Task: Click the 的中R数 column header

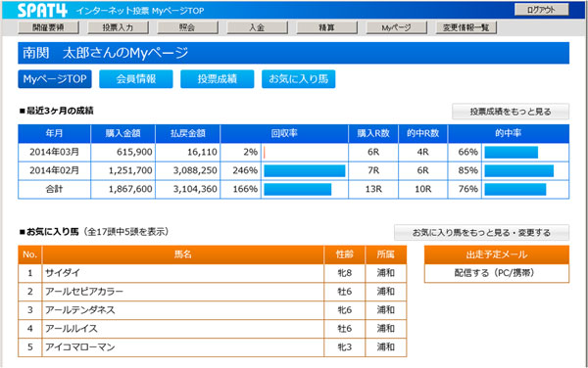Action: click(422, 134)
